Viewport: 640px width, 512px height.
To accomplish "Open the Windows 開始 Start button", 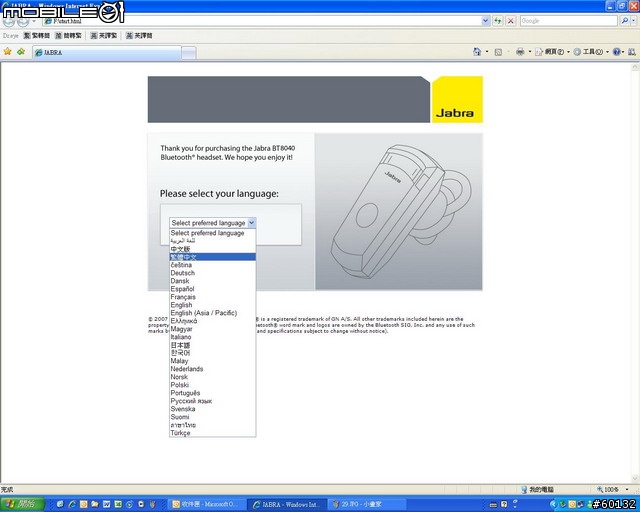I will click(22, 504).
